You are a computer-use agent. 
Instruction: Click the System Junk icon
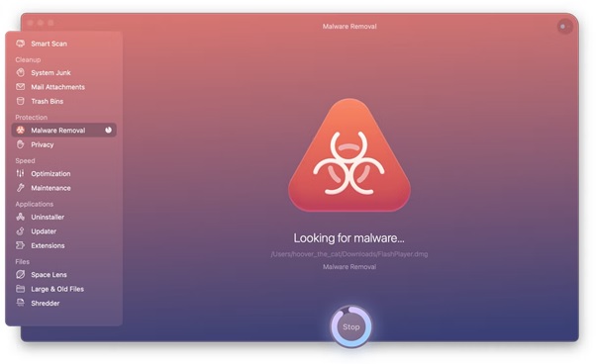pyautogui.click(x=21, y=72)
